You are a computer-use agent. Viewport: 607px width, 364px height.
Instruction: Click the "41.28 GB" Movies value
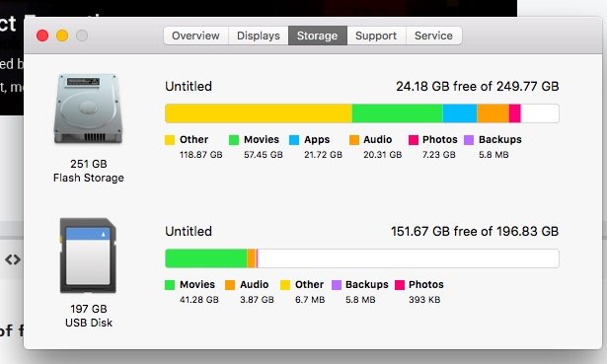(x=199, y=300)
